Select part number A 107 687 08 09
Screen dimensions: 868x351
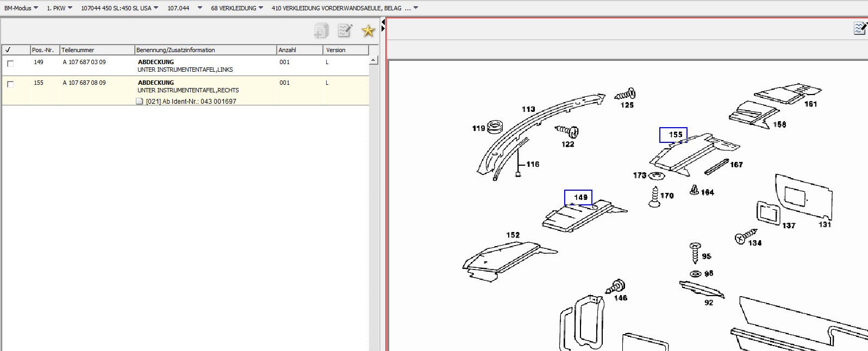click(x=84, y=83)
